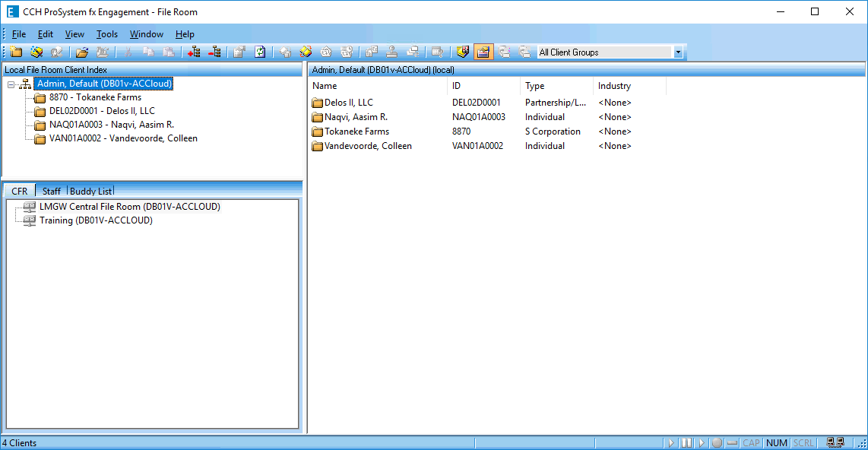Screen dimensions: 868x450
Task: Click folder icon beside Tokaneke Farms in list
Action: click(317, 132)
